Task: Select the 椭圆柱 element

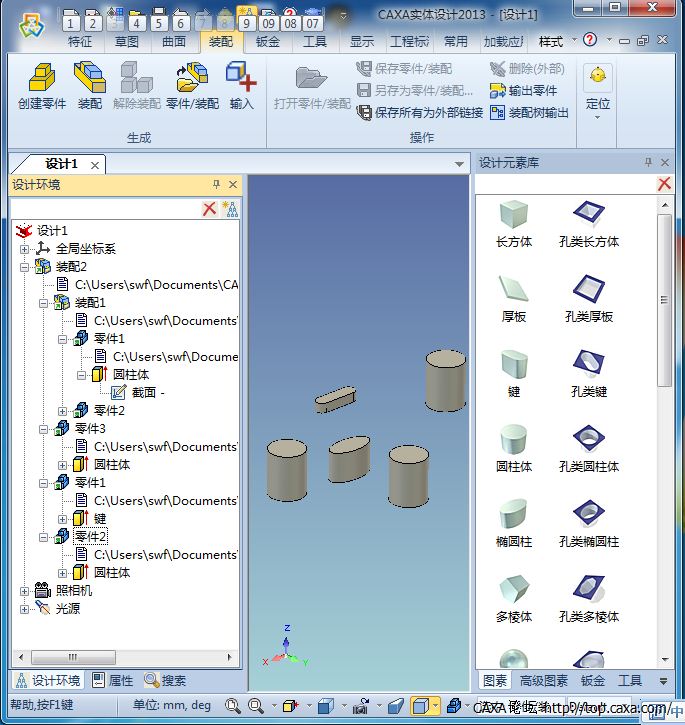Action: tap(514, 524)
